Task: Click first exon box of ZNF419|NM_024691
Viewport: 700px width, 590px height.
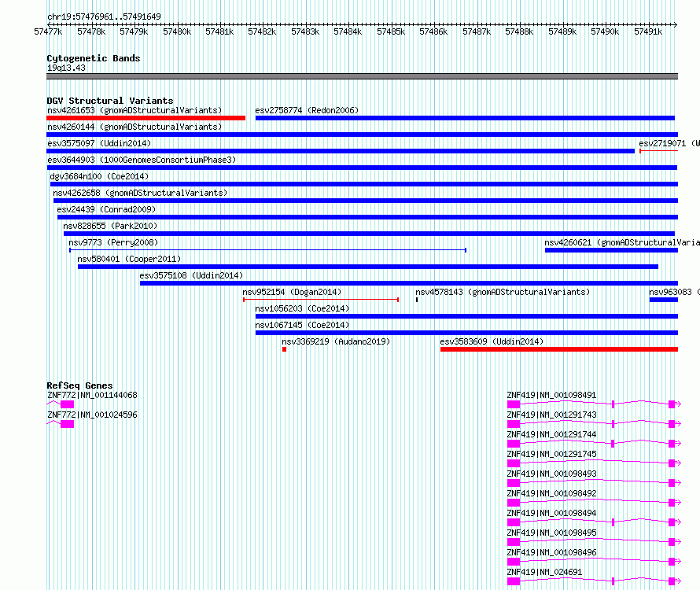Action: (514, 581)
